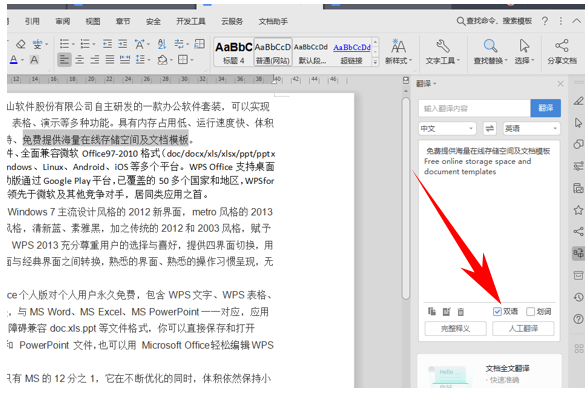Decrease the paragraph indent
The image size is (585, 394).
[107, 44]
